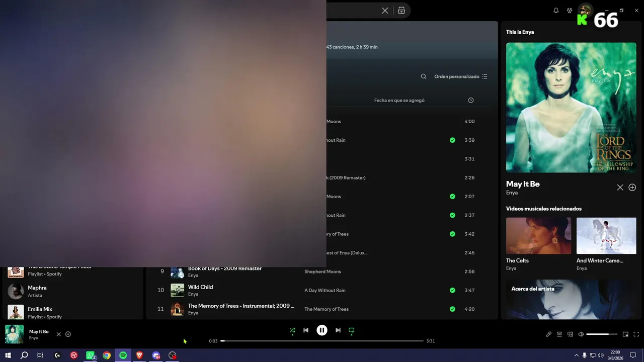Open the Orden personalizado sort dropdown
644x362 pixels.
tap(461, 76)
